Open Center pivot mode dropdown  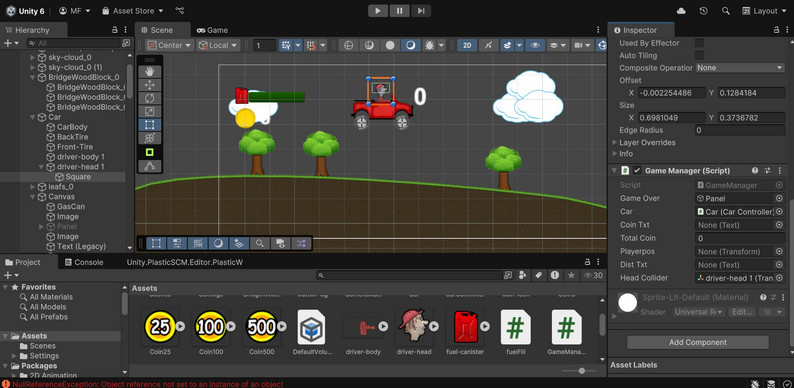(x=170, y=45)
